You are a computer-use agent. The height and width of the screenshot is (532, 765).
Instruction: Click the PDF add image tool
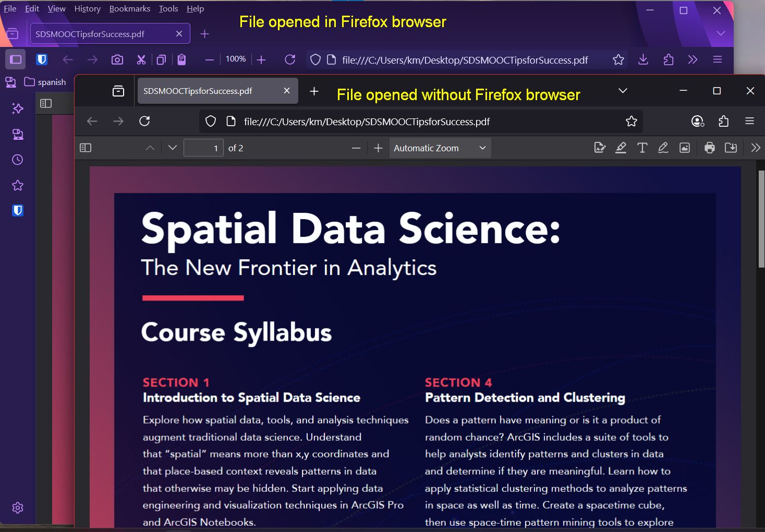(684, 148)
